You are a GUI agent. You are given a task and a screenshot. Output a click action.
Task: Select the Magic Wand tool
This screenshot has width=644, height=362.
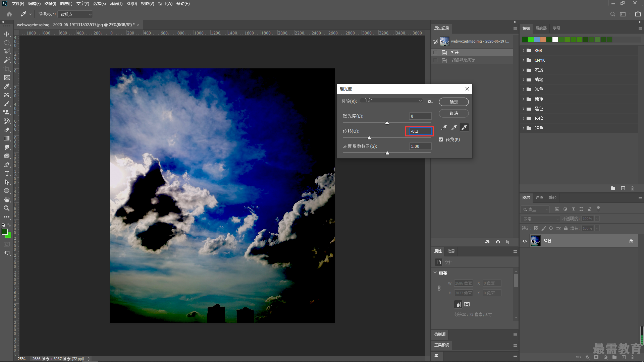point(7,60)
